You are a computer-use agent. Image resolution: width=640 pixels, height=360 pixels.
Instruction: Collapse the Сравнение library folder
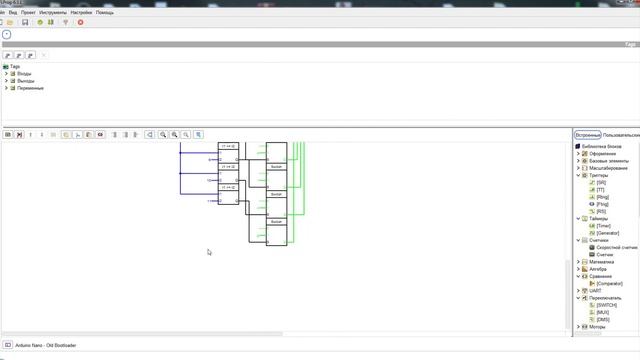tap(578, 276)
